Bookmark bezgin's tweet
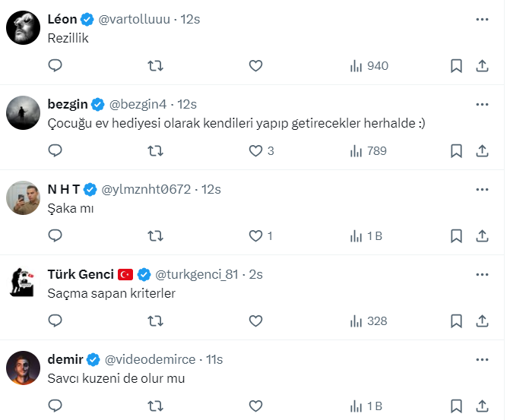The image size is (510, 420). pos(456,151)
